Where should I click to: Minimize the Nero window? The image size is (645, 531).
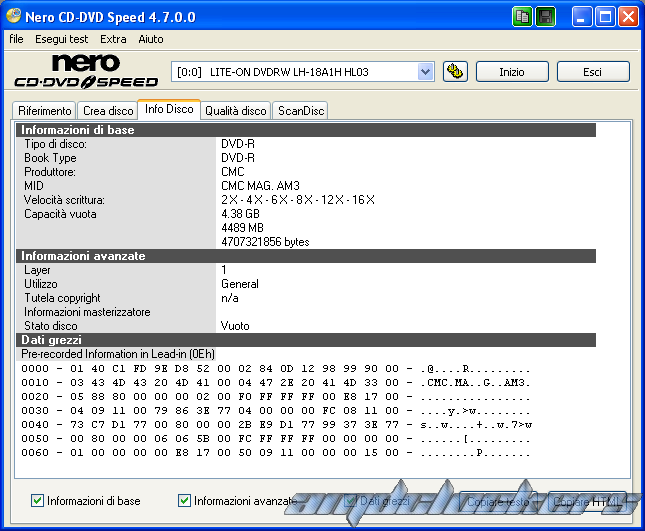[x=583, y=16]
